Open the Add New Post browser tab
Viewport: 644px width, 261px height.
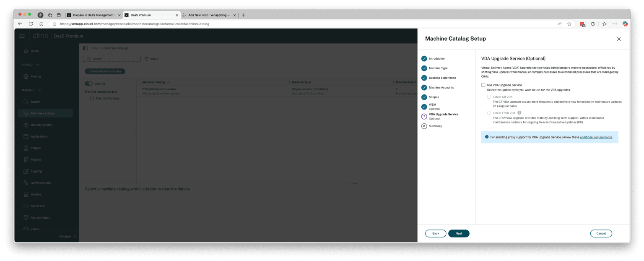(210, 15)
